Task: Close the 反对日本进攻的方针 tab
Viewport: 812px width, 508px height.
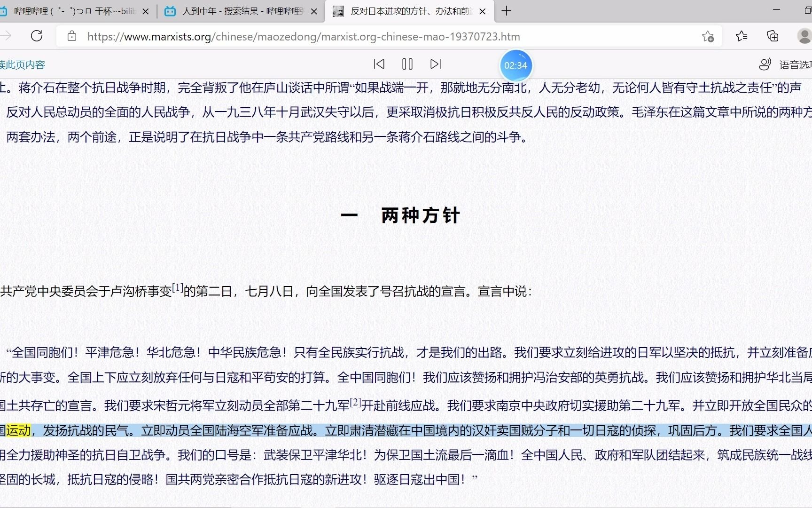Action: pos(483,11)
